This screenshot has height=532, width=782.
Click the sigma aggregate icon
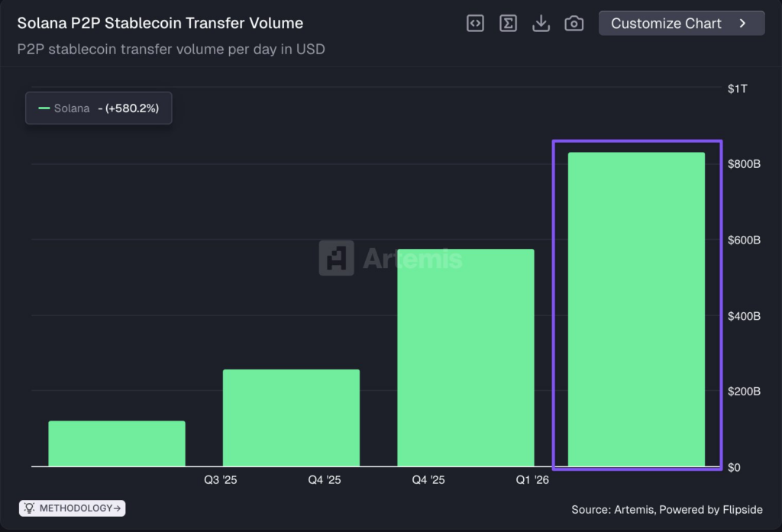(x=508, y=24)
